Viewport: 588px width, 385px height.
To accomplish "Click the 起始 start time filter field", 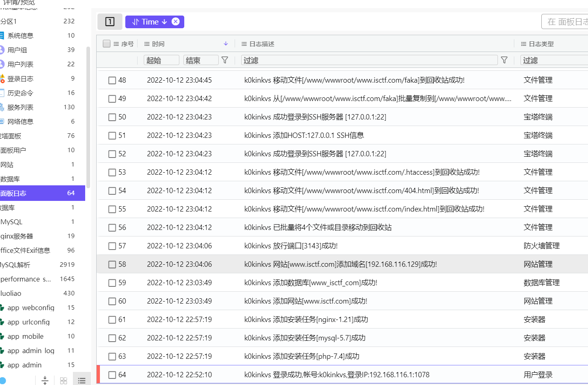I will (x=161, y=60).
